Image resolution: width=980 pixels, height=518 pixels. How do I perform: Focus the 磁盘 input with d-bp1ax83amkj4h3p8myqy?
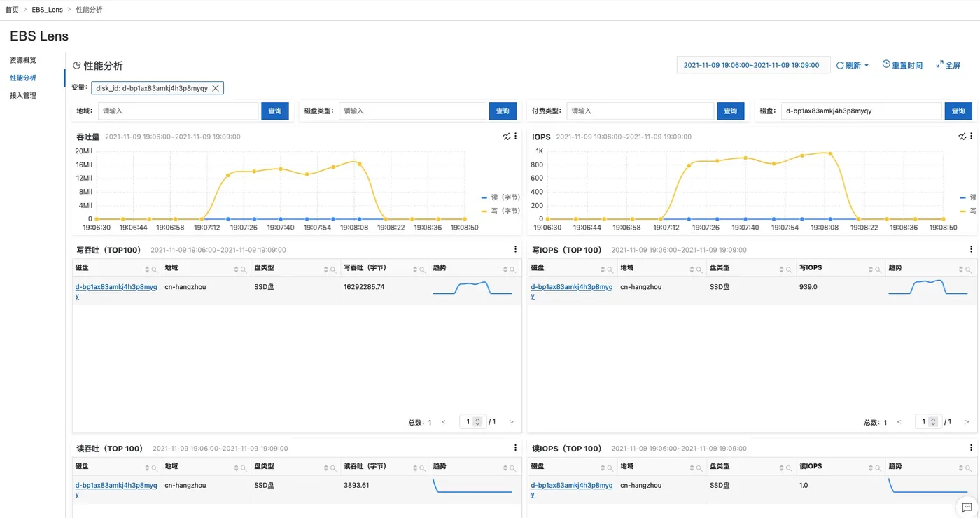(x=861, y=111)
